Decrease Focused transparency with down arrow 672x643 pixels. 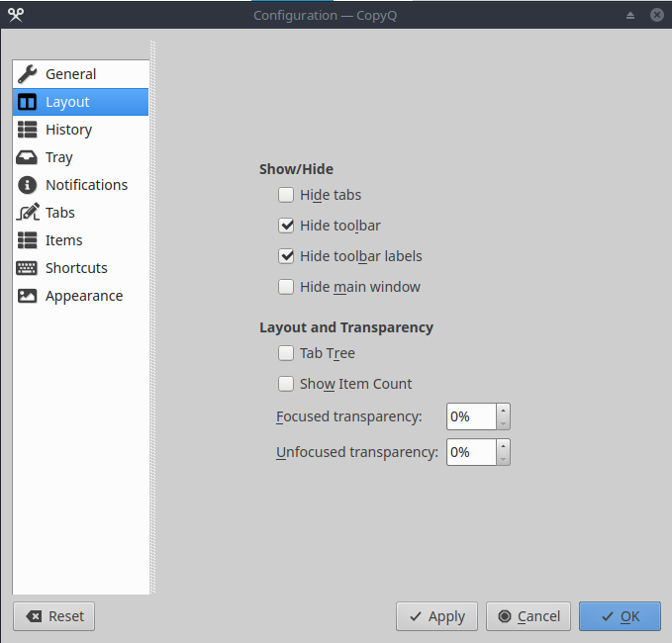pos(503,423)
